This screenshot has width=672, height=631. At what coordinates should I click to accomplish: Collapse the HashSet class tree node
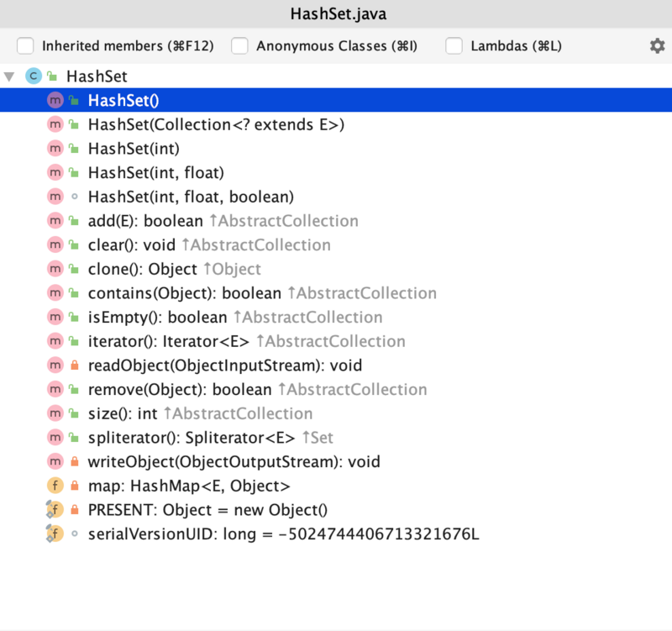tap(10, 76)
